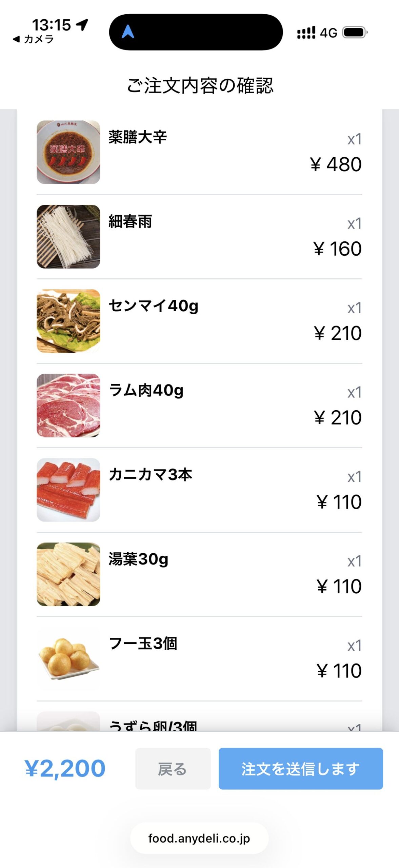Open the food.anydeli.co.jp address bar
This screenshot has width=399, height=868.
pos(199,838)
